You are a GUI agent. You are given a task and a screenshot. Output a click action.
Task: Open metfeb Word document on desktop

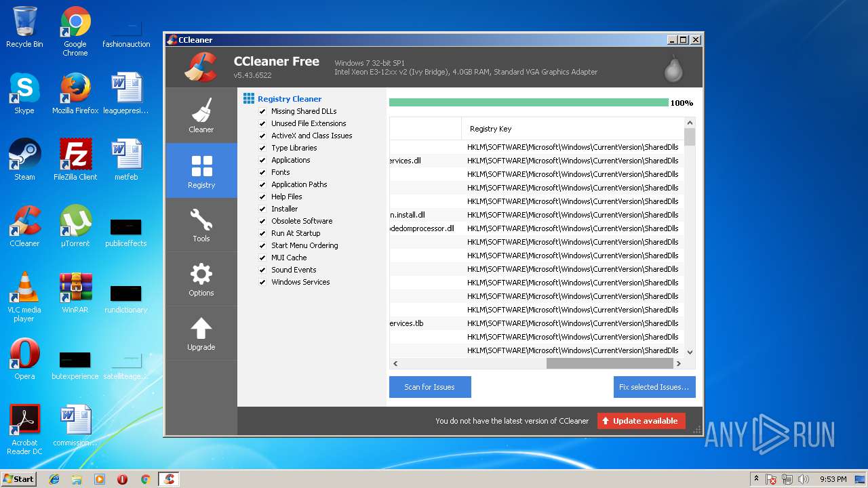pos(126,160)
